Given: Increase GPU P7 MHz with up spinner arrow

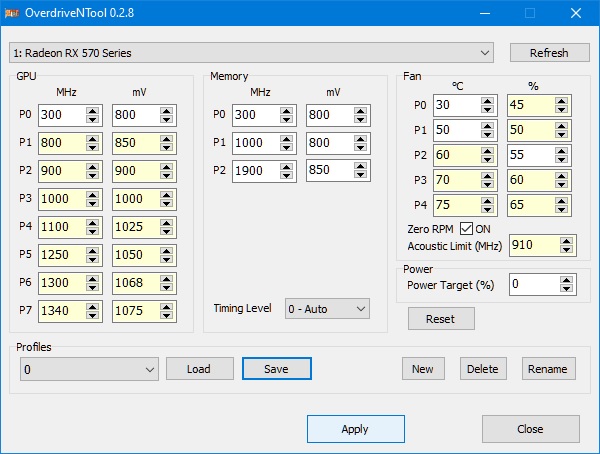Looking at the screenshot, I should point(93,306).
